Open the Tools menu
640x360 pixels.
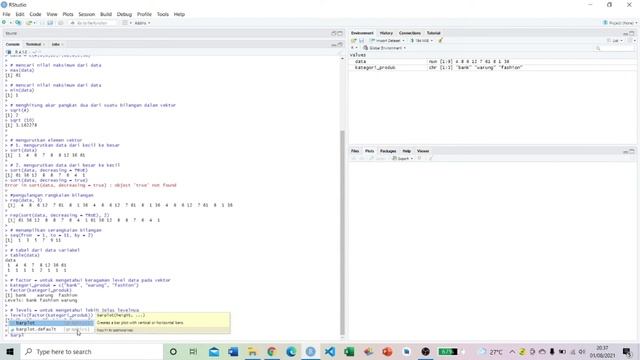162,14
